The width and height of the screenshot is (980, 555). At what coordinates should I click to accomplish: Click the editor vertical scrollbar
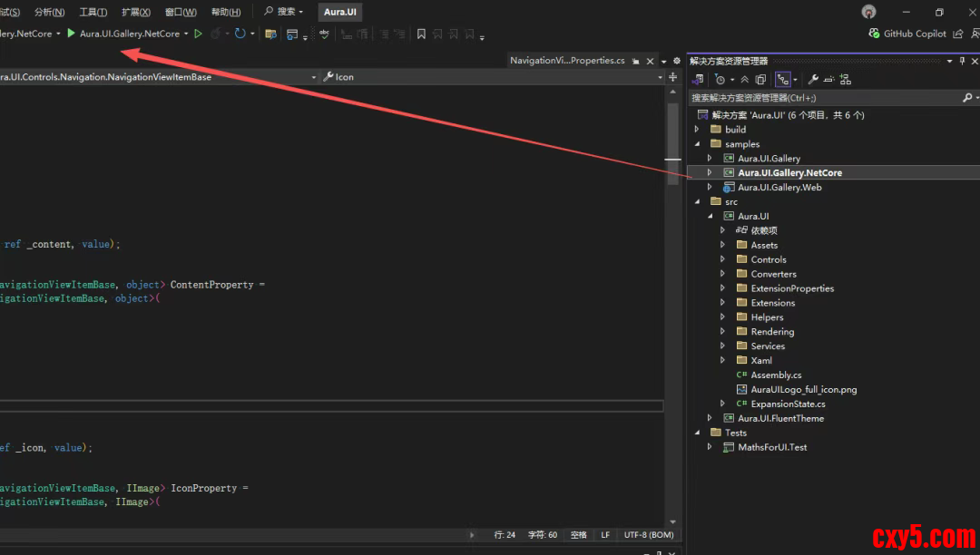[672, 136]
